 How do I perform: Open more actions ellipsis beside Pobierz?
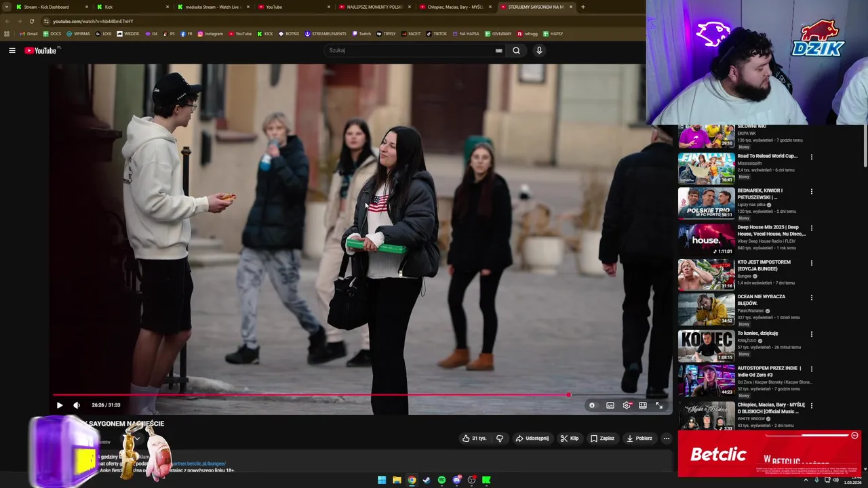[x=666, y=439]
